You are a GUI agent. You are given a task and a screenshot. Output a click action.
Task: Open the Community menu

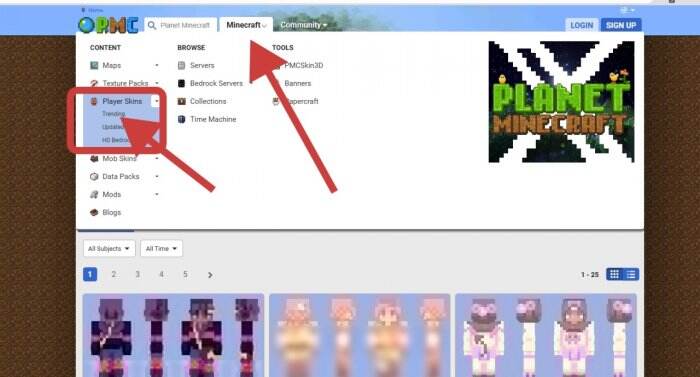[x=304, y=25]
